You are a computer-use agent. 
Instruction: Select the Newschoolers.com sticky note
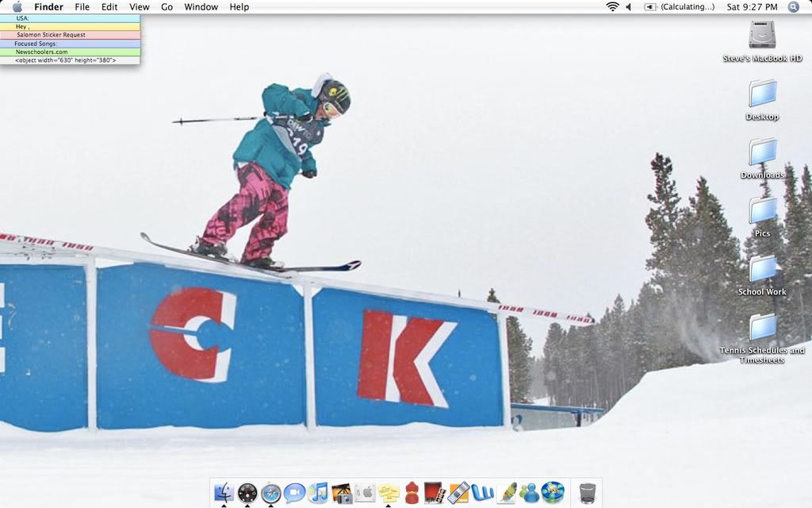tap(71, 50)
